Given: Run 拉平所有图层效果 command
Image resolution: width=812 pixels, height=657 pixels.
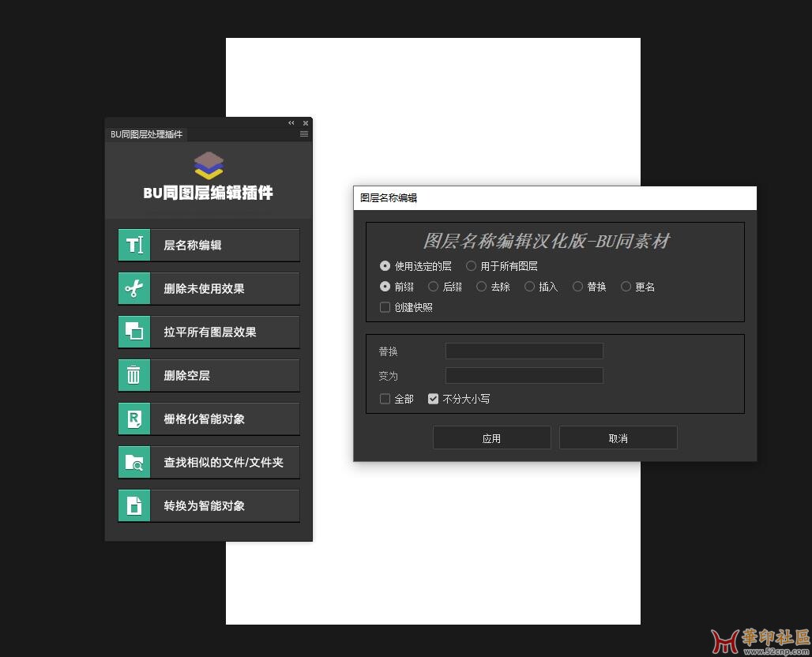Looking at the screenshot, I should (x=209, y=332).
